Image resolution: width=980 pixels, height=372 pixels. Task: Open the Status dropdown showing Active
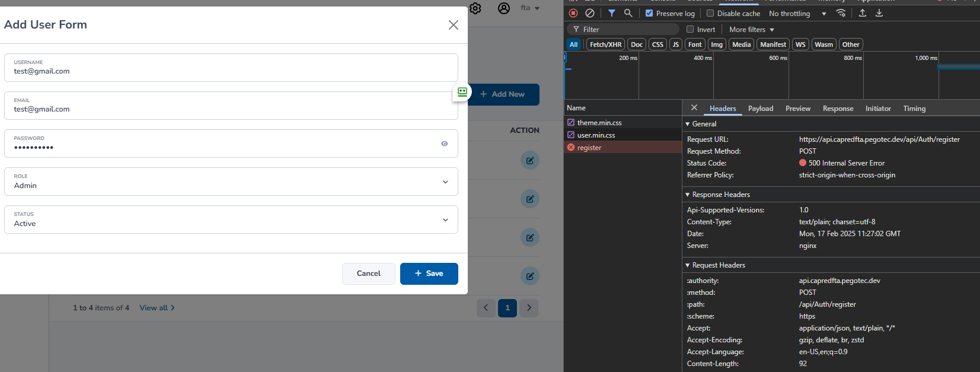[x=231, y=220]
